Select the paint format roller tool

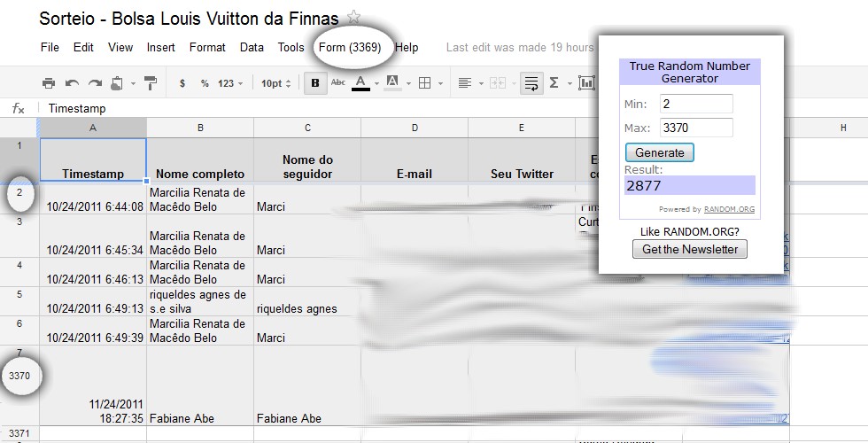click(x=150, y=83)
